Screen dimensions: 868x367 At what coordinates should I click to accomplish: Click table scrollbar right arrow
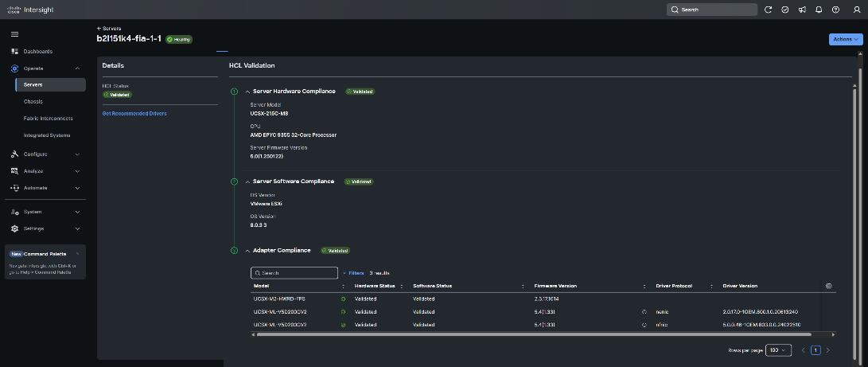click(834, 334)
